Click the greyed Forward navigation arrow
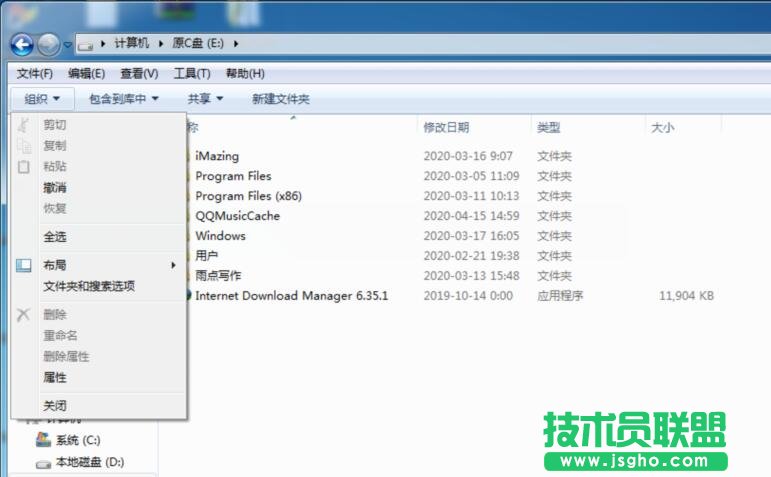The image size is (771, 477). pyautogui.click(x=49, y=45)
